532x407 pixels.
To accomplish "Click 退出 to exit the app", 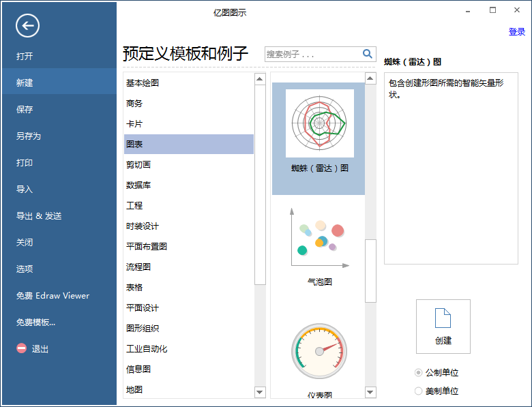I will (x=40, y=348).
